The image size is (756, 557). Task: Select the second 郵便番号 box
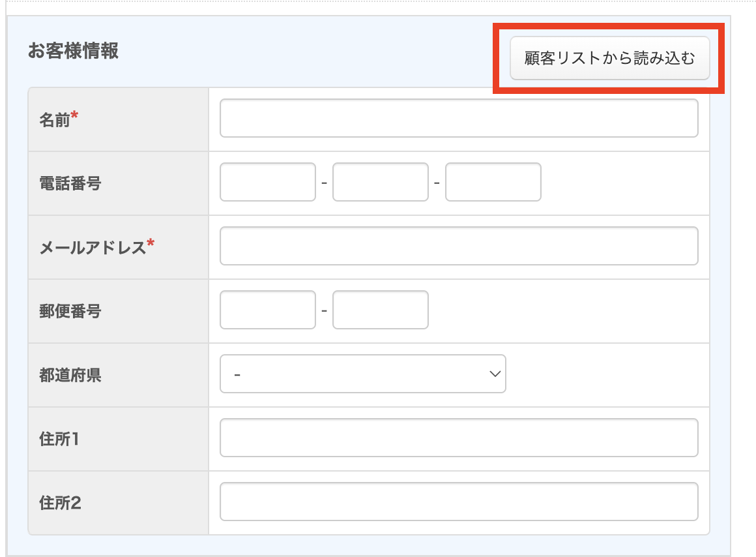tap(380, 310)
